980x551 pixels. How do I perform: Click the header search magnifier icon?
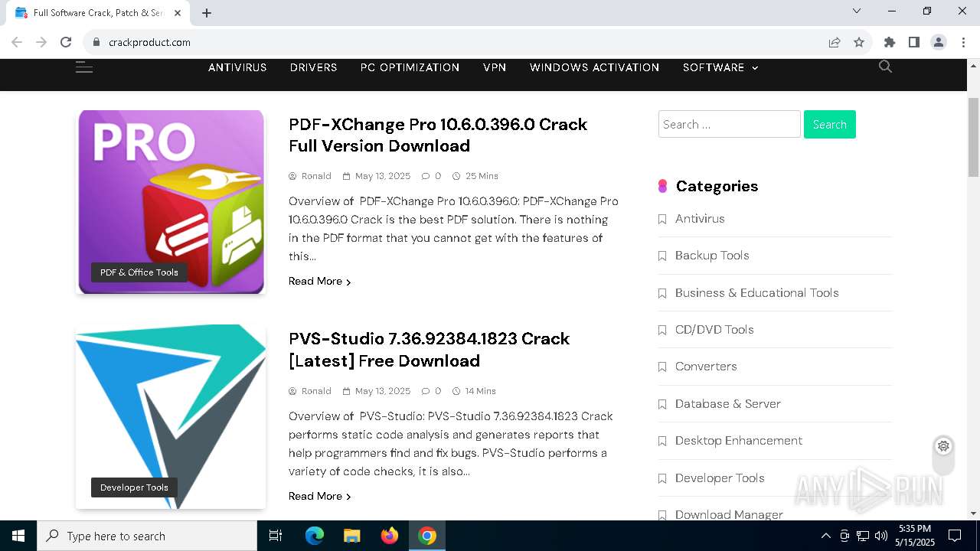tap(885, 67)
